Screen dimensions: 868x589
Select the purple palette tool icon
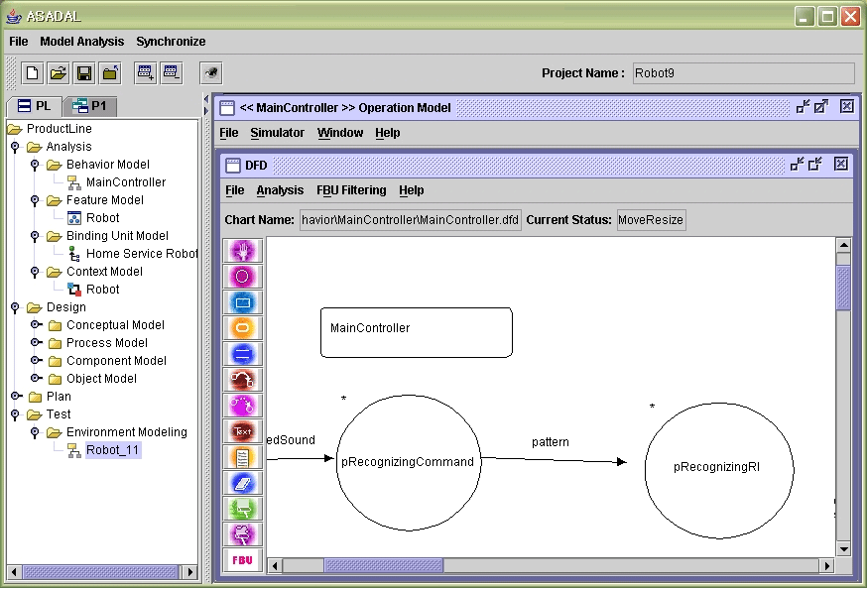click(242, 534)
